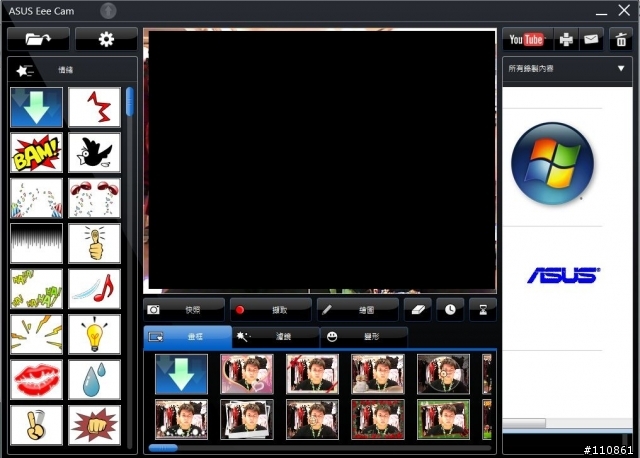Select the red music note effect
The height and width of the screenshot is (458, 640).
tap(94, 289)
